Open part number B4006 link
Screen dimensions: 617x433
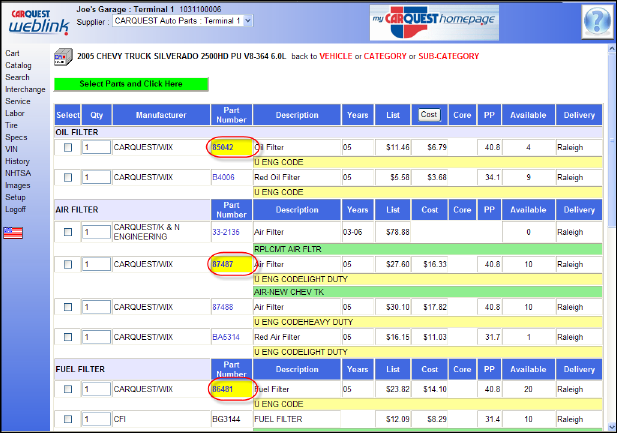coord(223,178)
